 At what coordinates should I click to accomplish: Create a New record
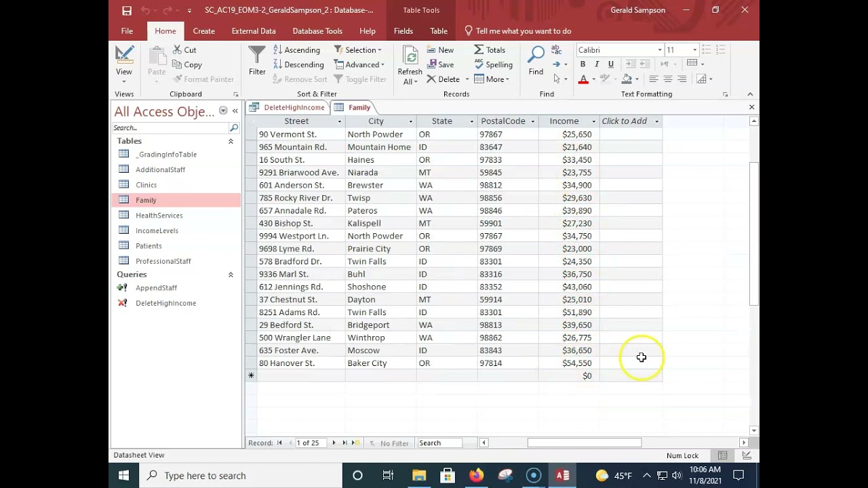pos(440,49)
